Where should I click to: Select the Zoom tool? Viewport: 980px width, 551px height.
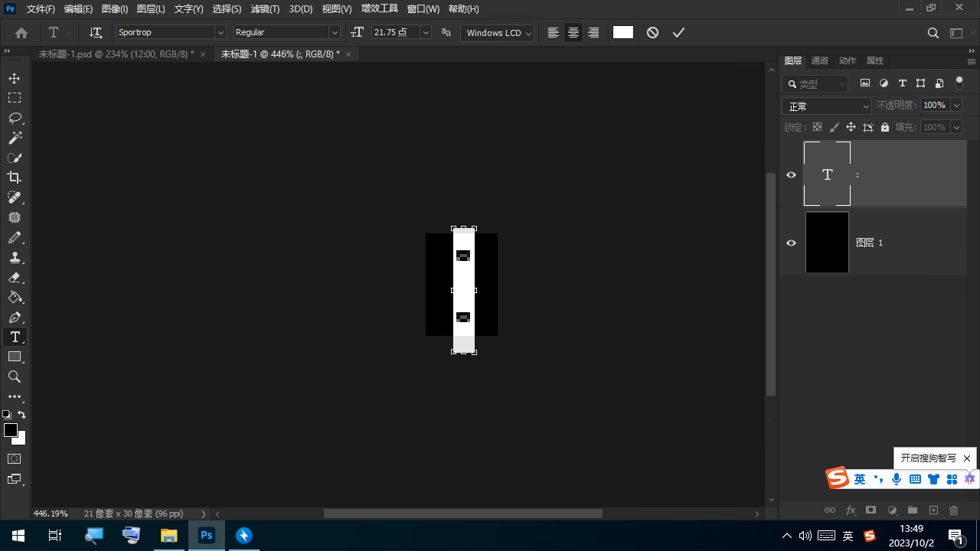[x=15, y=377]
